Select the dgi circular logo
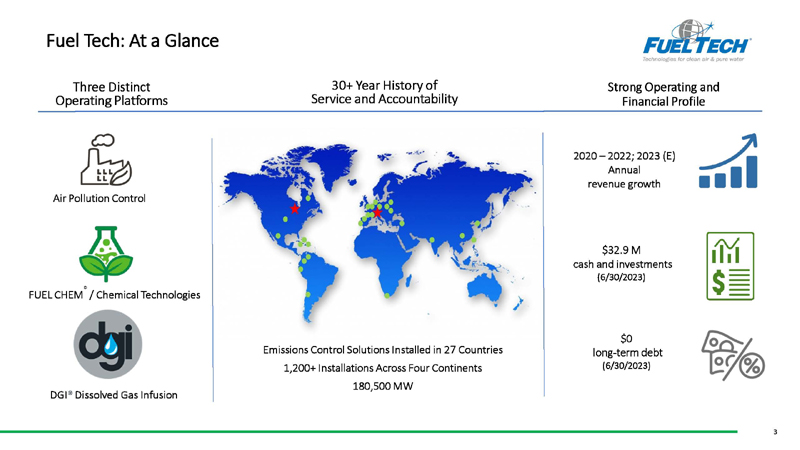 [108, 344]
